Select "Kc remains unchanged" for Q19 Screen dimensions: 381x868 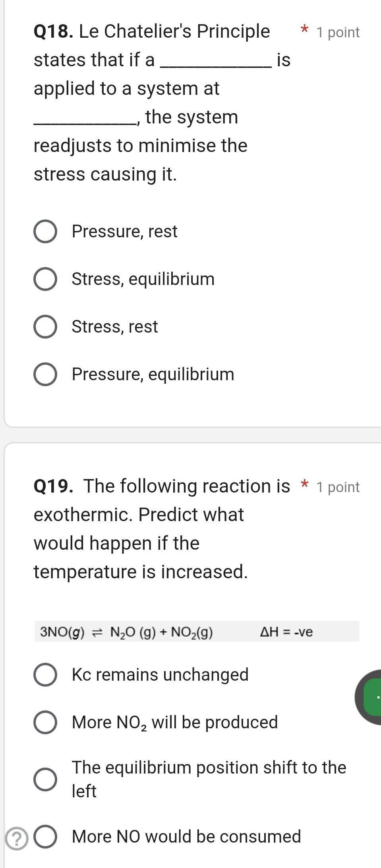(x=46, y=674)
